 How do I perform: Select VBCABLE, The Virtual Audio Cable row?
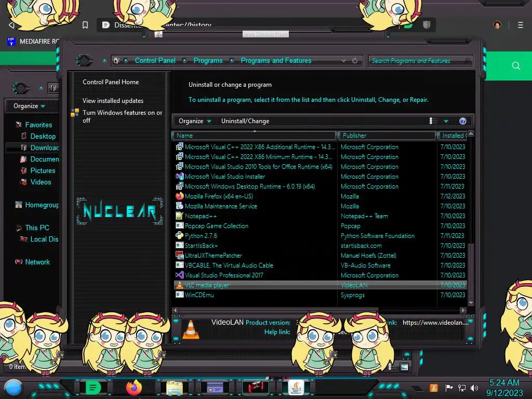point(321,265)
